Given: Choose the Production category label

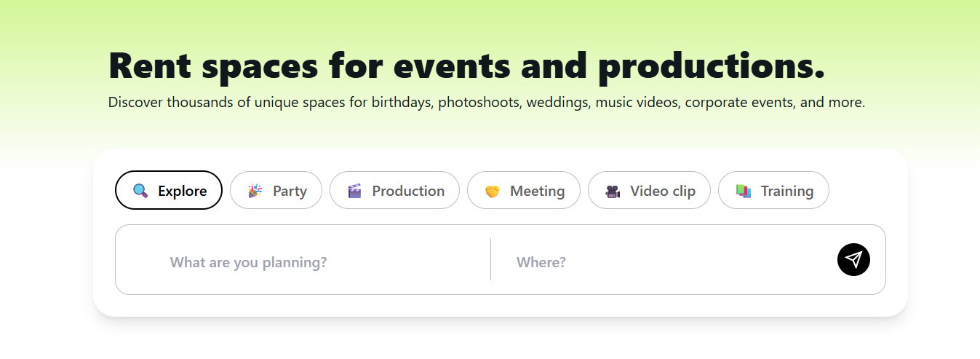Looking at the screenshot, I should coord(408,191).
